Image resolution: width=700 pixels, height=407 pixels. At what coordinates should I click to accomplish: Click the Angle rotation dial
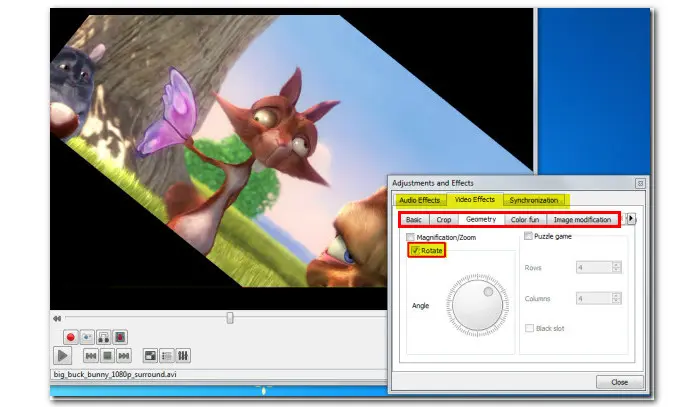coord(477,305)
